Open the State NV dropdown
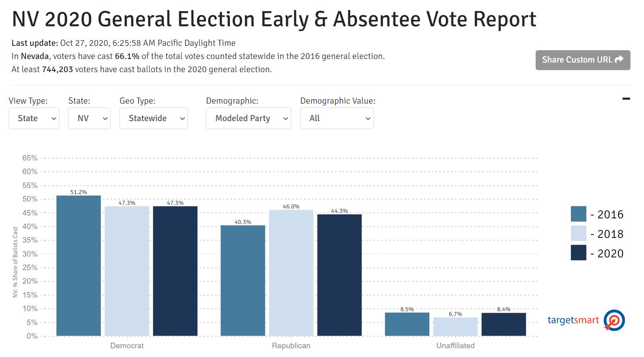 click(89, 118)
